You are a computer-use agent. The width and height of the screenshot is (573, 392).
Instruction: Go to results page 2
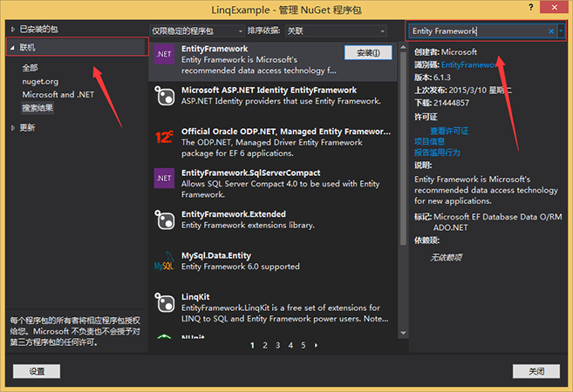click(x=265, y=345)
